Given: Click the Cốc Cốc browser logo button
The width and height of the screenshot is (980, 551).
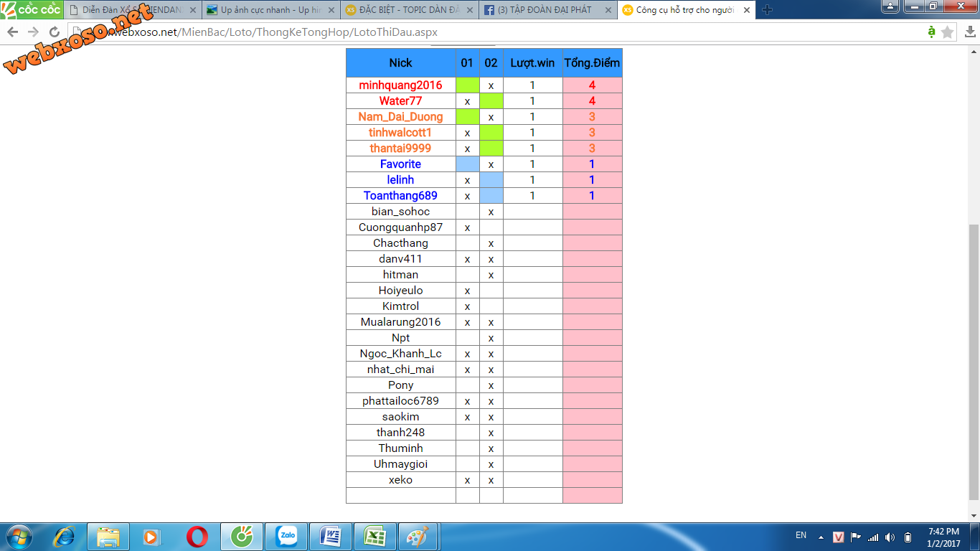Looking at the screenshot, I should 32,10.
